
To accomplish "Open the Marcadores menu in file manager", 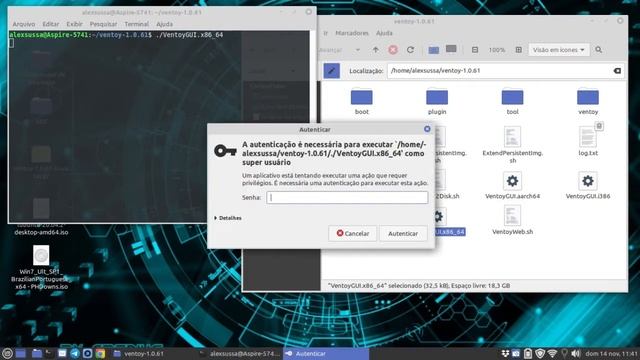I will point(352,33).
